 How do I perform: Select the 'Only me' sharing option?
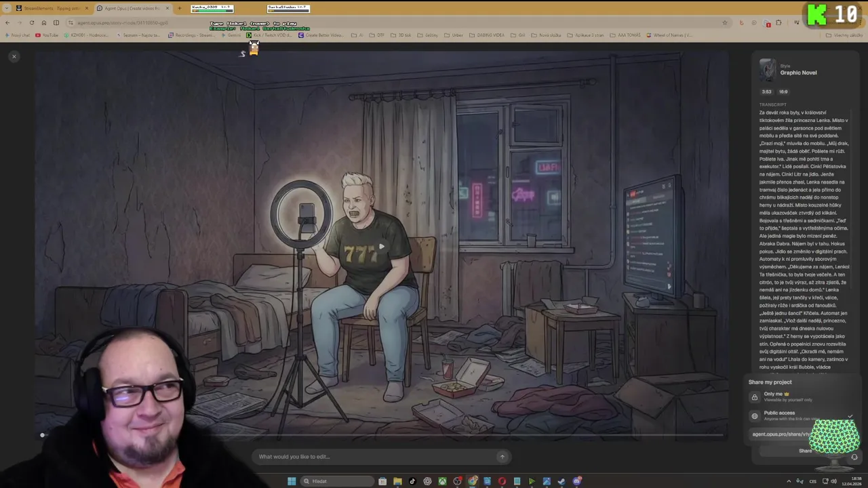(x=800, y=396)
